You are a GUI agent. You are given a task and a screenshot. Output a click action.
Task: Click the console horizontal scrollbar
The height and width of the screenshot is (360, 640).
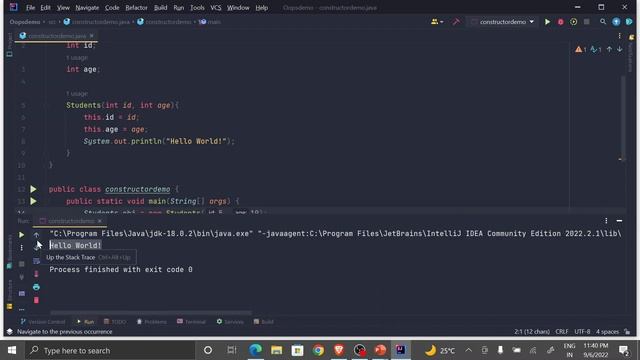[x=151, y=313]
